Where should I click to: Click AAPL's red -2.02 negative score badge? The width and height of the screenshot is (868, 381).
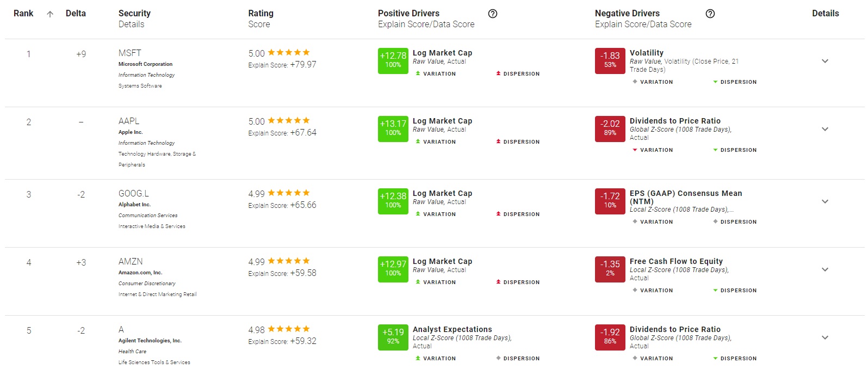(x=610, y=128)
